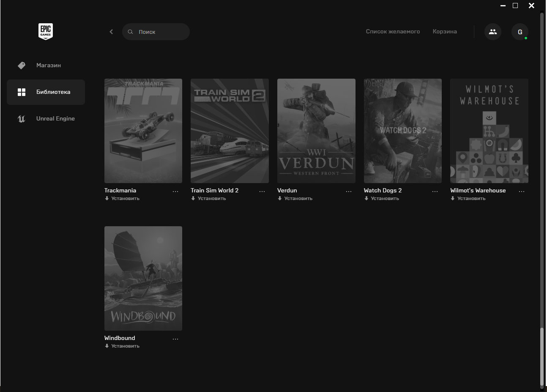Image resolution: width=547 pixels, height=392 pixels.
Task: Install Watch Dogs 2
Action: [382, 198]
